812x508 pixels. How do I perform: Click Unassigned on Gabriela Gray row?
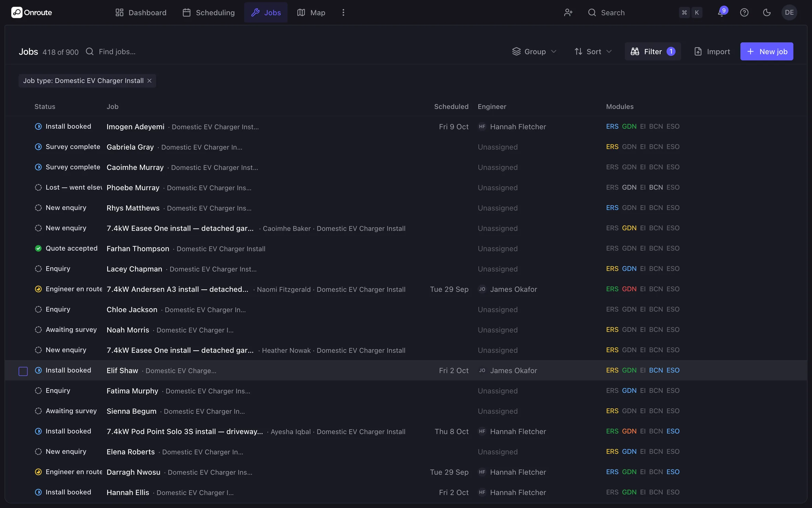(x=498, y=147)
